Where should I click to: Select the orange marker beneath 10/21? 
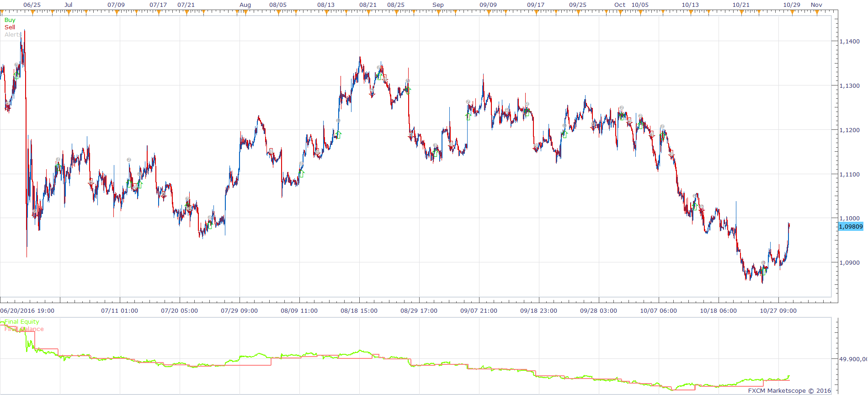point(741,12)
